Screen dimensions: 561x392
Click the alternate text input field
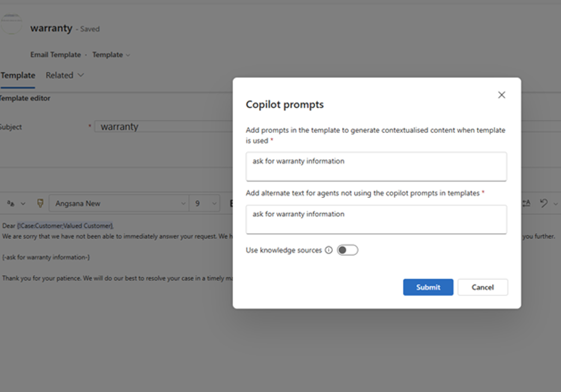tap(376, 219)
